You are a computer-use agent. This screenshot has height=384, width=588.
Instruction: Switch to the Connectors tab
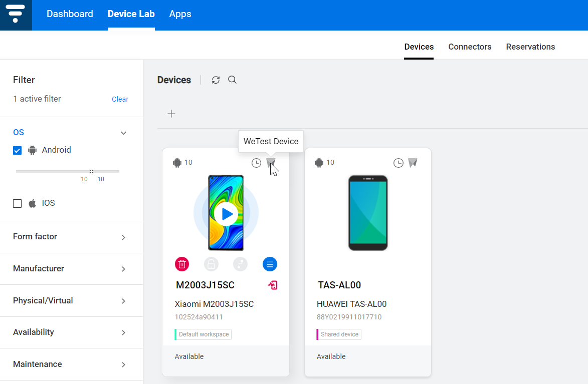[470, 47]
